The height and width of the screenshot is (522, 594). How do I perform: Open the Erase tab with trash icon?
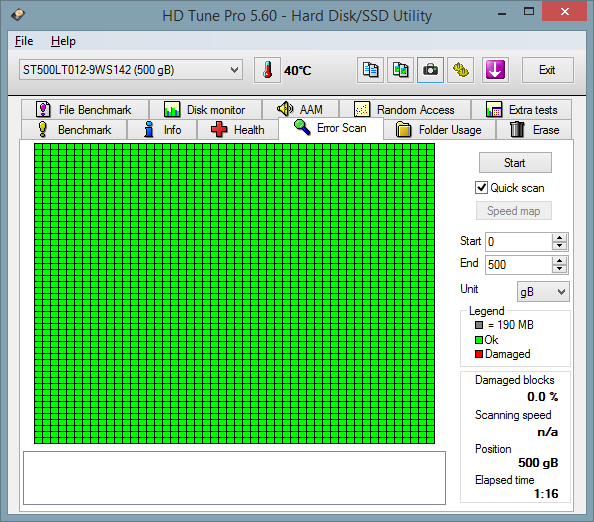(534, 130)
